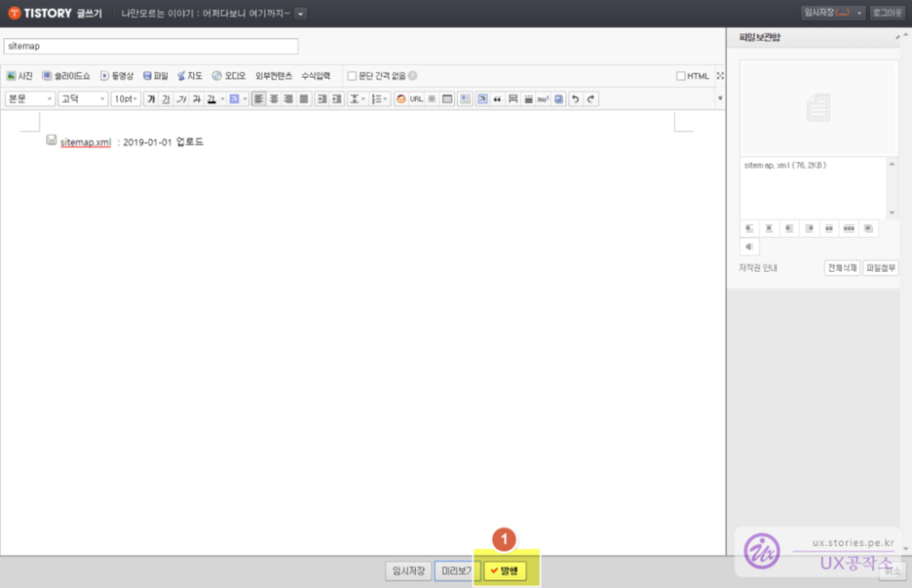Image resolution: width=912 pixels, height=588 pixels.
Task: Click the speaker icon in the file panel
Action: (x=749, y=246)
